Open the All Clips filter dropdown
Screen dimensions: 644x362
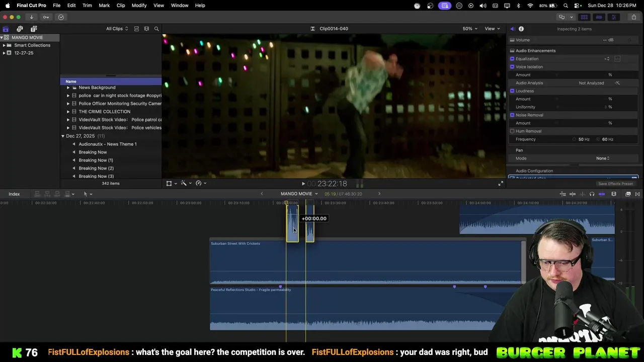[x=117, y=29]
